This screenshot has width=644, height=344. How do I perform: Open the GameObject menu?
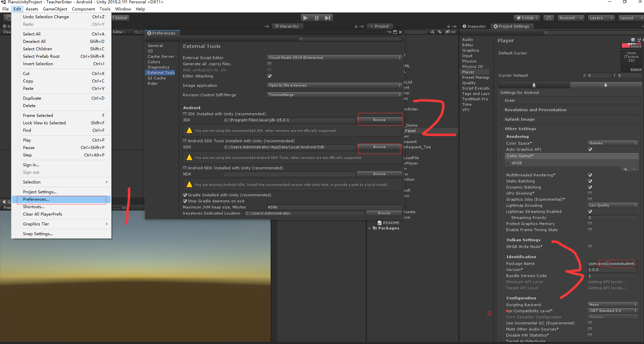(55, 9)
